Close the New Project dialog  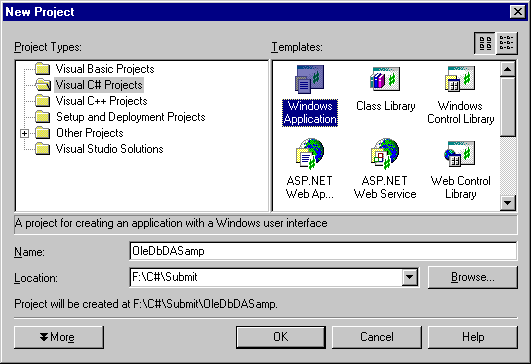(517, 12)
